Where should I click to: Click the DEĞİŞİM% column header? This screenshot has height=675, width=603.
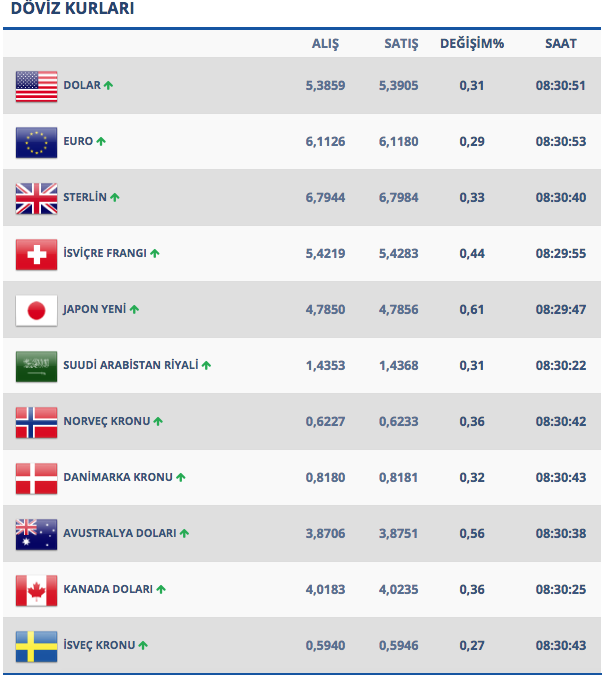472,44
